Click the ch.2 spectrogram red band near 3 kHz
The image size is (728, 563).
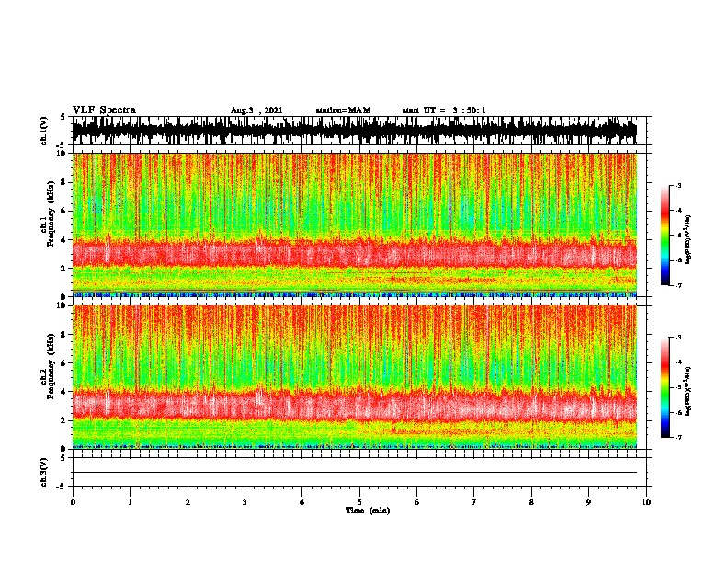click(x=355, y=406)
